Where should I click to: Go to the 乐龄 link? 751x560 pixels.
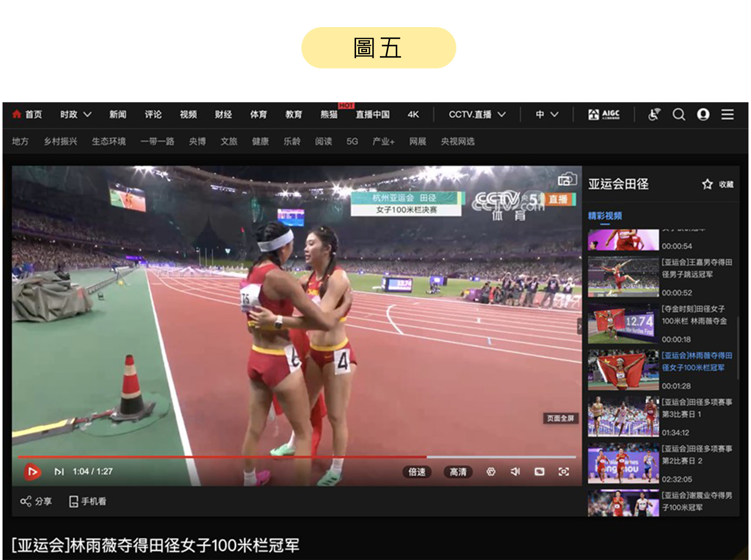292,141
